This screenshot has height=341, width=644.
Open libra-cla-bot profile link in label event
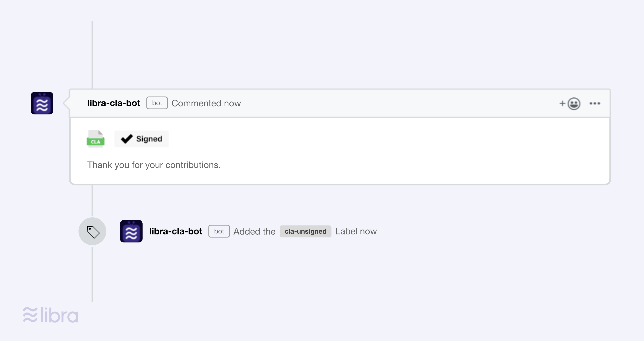[176, 231]
